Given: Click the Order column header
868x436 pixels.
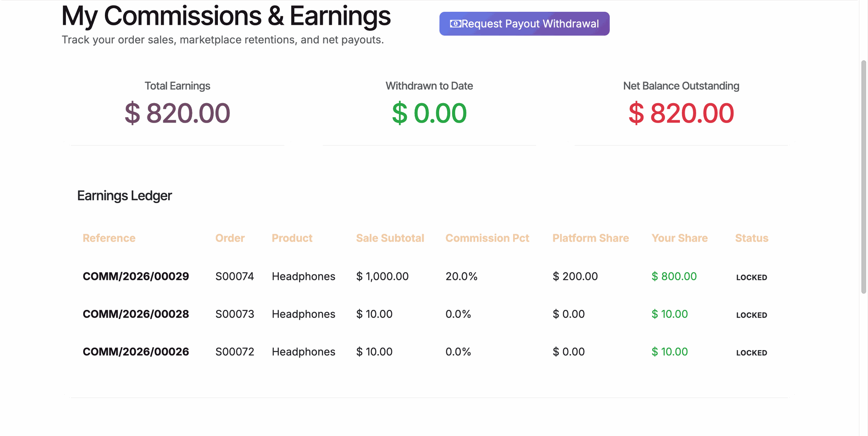Looking at the screenshot, I should [x=230, y=238].
